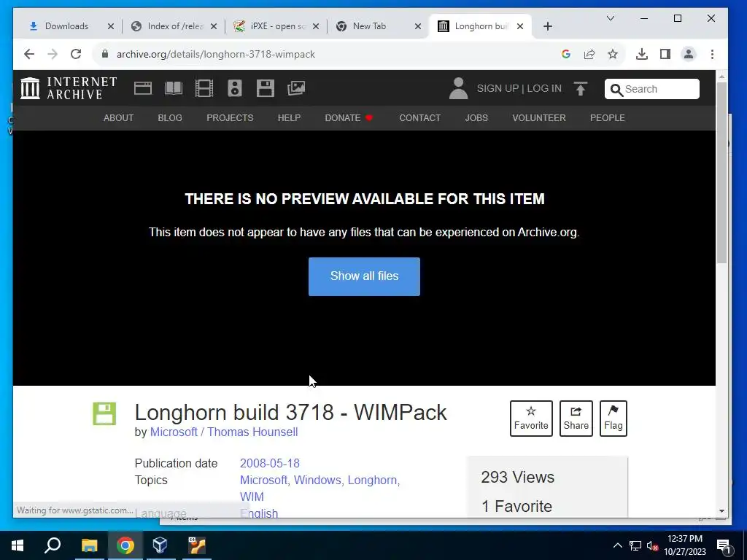Open the Microsoft topic link
This screenshot has width=747, height=560.
point(263,480)
